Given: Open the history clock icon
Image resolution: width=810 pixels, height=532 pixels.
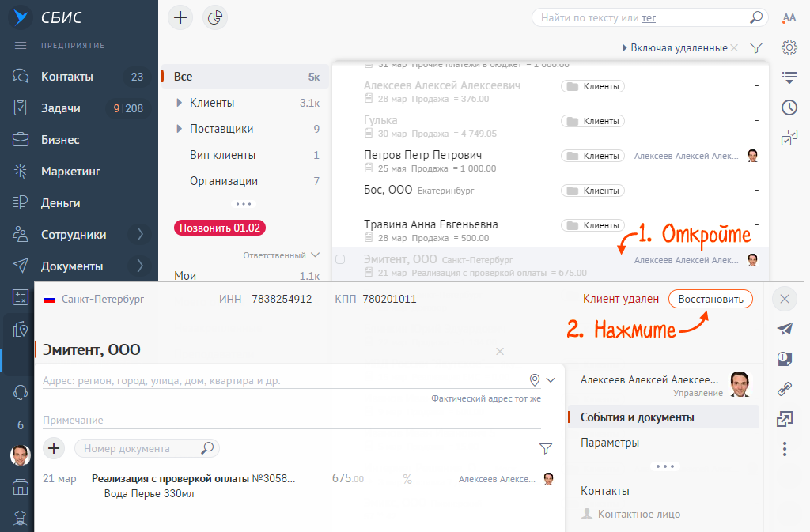Looking at the screenshot, I should pos(789,108).
